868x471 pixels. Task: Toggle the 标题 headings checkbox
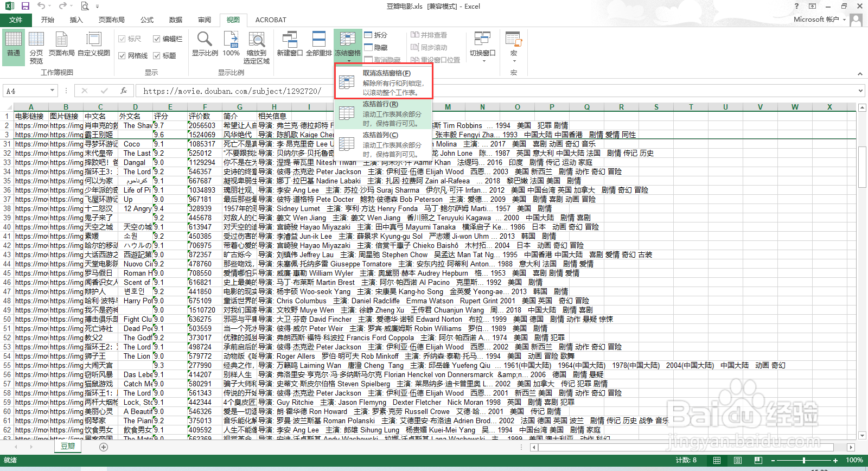click(165, 55)
